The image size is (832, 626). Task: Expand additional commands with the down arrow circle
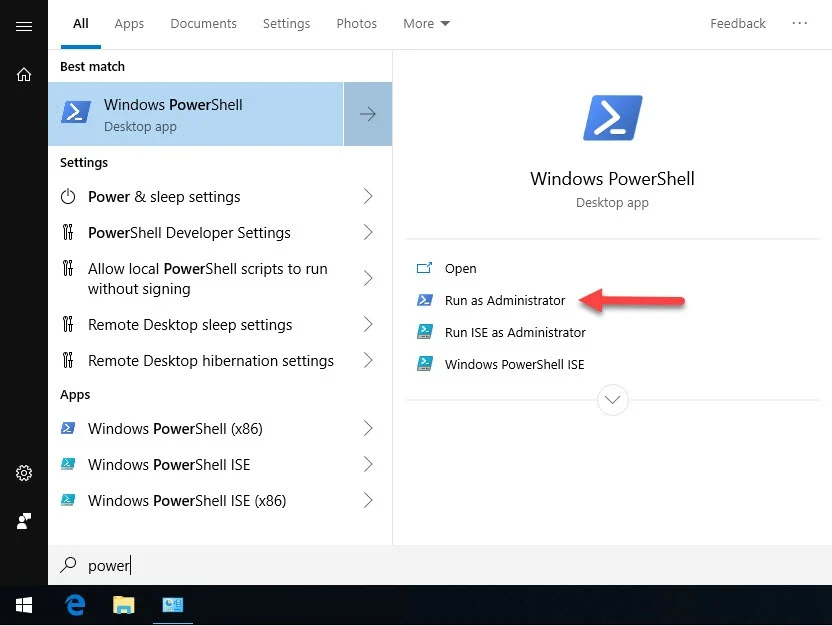point(612,399)
